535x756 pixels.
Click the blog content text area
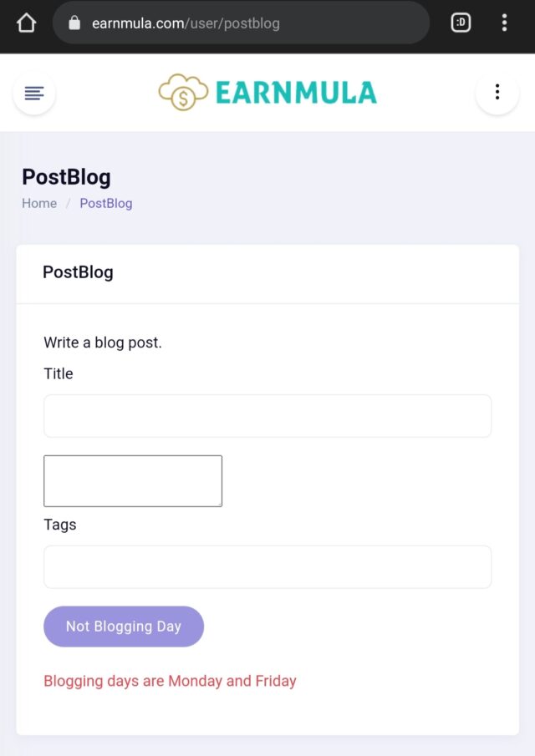[133, 480]
